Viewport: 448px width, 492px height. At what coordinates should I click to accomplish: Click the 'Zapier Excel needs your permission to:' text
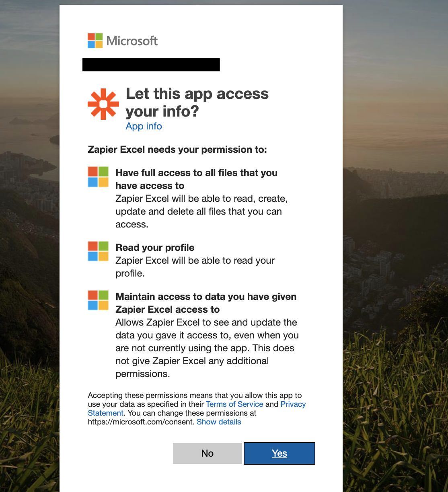177,150
